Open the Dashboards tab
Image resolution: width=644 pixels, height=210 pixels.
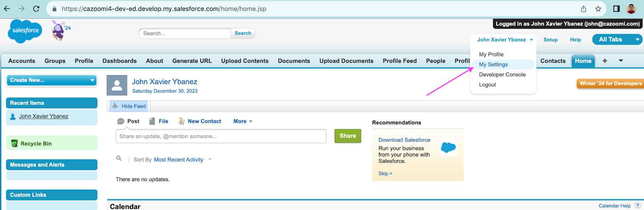coord(120,61)
